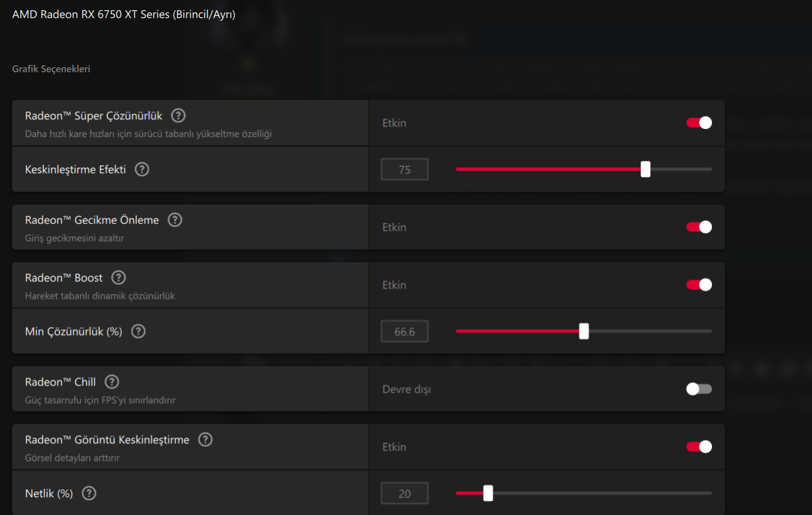Click 'Etkin' status in Radeon Boost row
This screenshot has width=812, height=515.
point(394,285)
